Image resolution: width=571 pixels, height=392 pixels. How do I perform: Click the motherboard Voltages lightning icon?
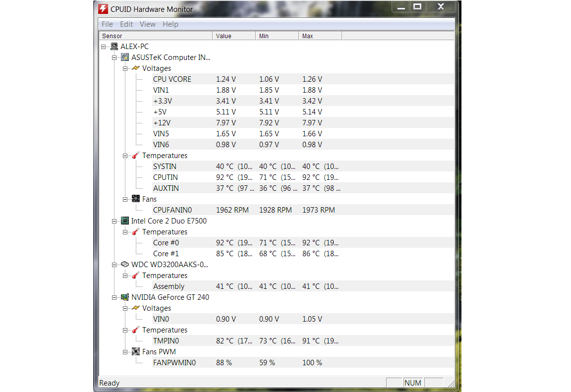136,68
